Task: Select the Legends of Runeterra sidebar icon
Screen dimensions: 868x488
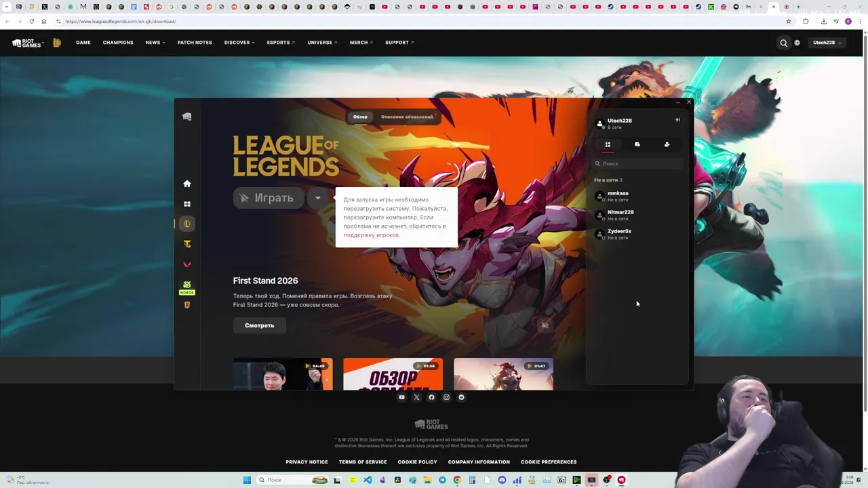Action: tap(187, 305)
